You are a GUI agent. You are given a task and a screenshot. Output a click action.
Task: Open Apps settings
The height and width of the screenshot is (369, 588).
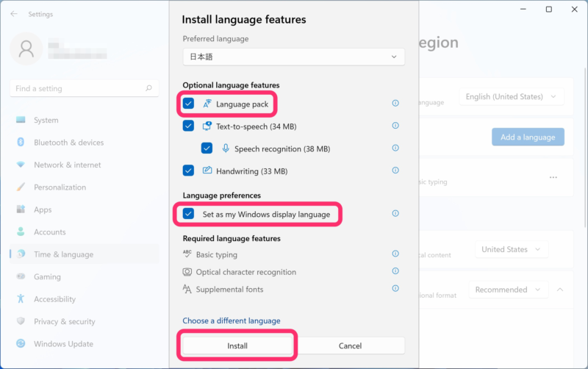[85, 209]
